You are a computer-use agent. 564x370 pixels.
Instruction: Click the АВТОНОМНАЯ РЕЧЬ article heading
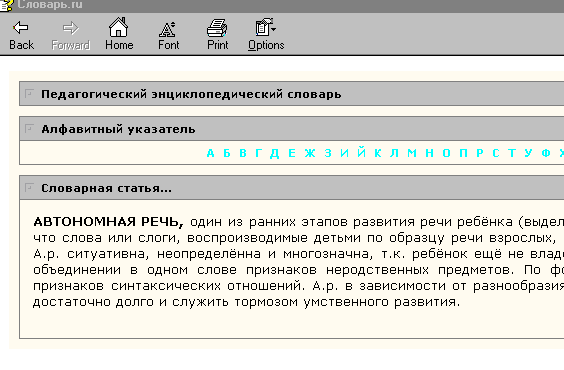[x=108, y=222]
